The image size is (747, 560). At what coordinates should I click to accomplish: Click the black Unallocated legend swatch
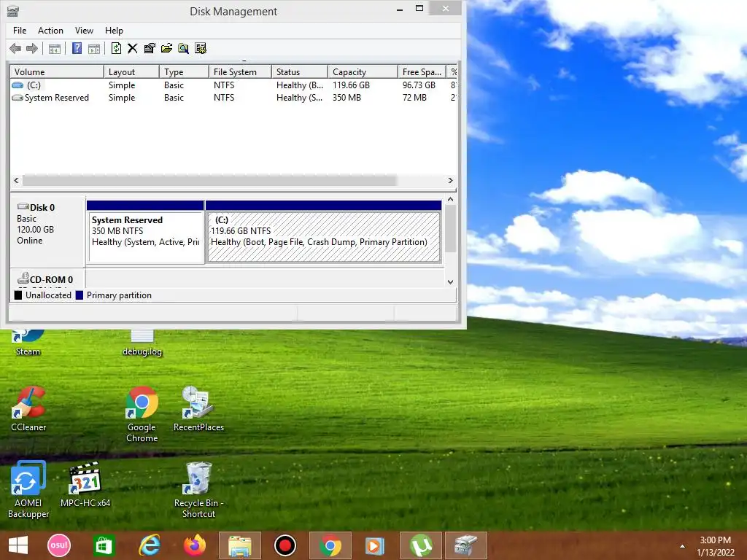tap(18, 295)
